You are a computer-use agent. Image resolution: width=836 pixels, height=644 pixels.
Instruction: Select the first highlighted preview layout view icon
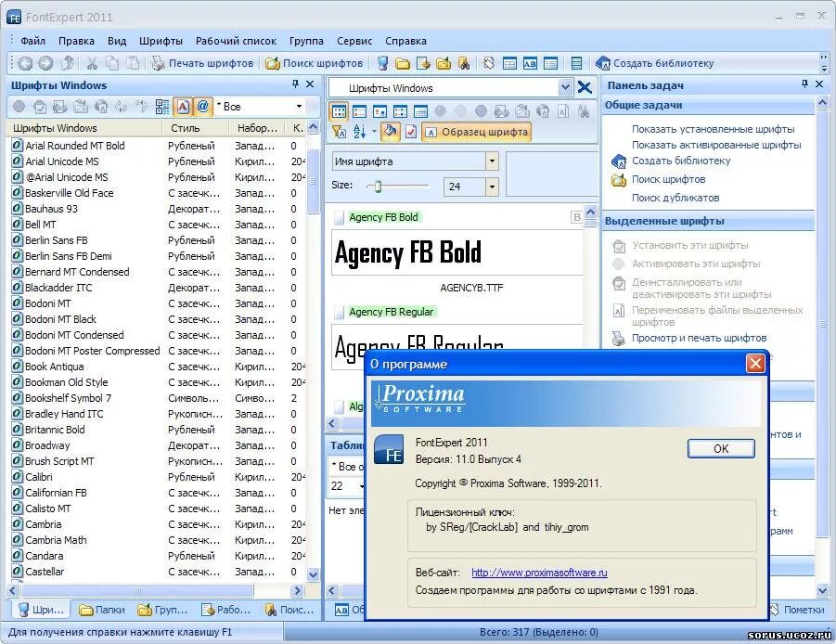(339, 111)
